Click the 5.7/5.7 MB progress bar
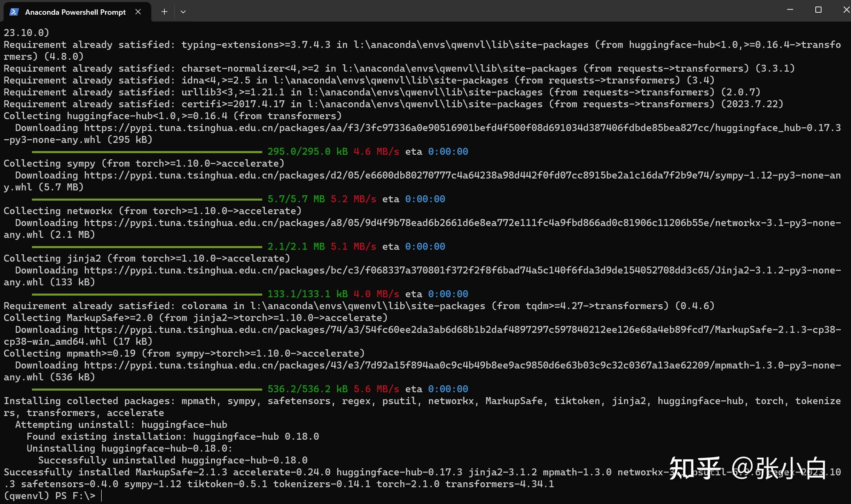This screenshot has height=504, width=851. 147,199
